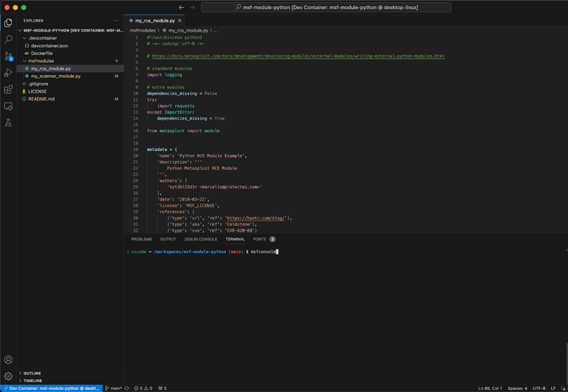Click the Dev Container remote status button
This screenshot has height=392, width=568.
(51, 388)
